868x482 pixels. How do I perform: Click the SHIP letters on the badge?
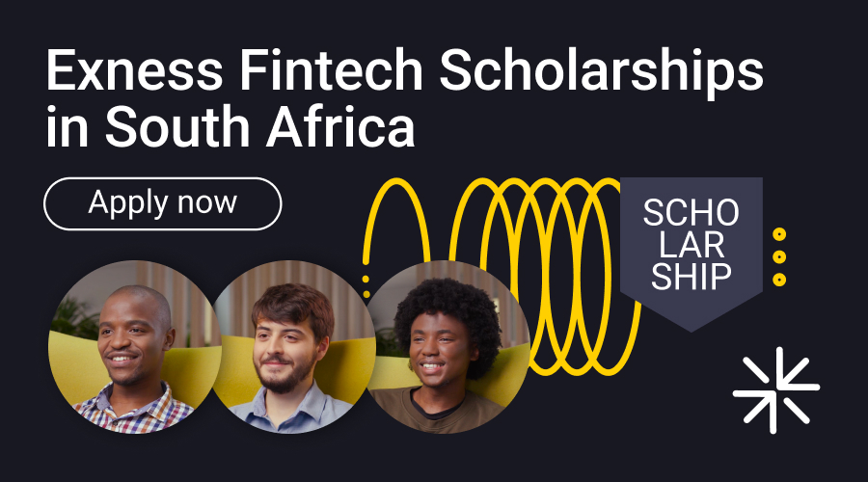point(691,277)
